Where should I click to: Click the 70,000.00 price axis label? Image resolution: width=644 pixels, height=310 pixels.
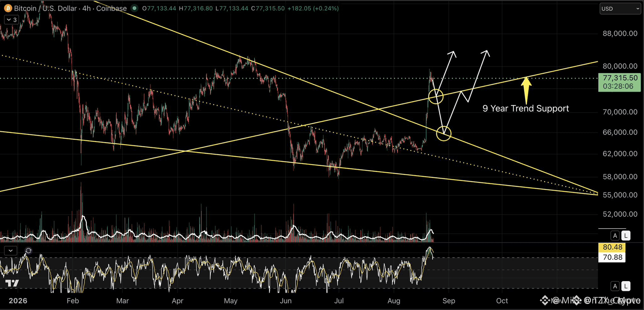pyautogui.click(x=620, y=112)
